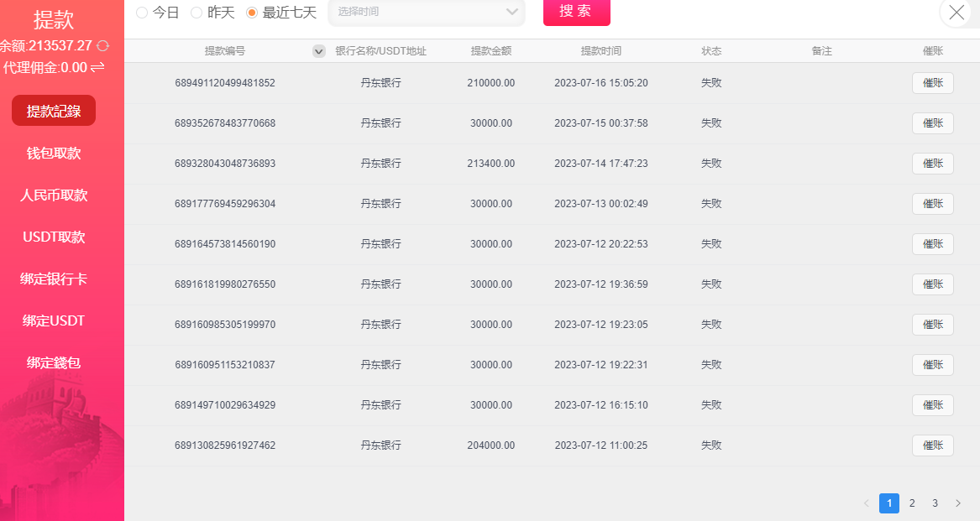
Task: Select the 昨天 radio option
Action: point(197,13)
